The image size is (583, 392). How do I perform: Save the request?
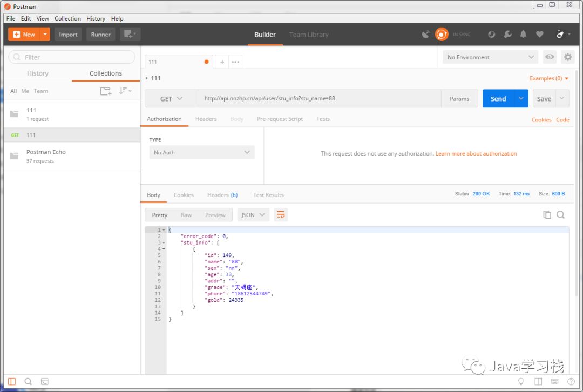click(x=544, y=99)
